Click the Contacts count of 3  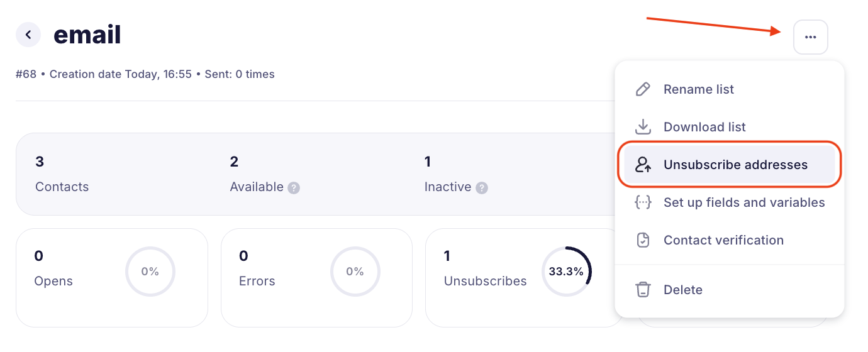(x=40, y=162)
